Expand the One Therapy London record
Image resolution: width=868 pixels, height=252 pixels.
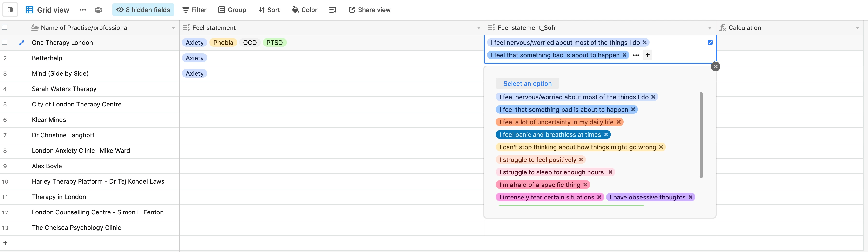[x=21, y=43]
